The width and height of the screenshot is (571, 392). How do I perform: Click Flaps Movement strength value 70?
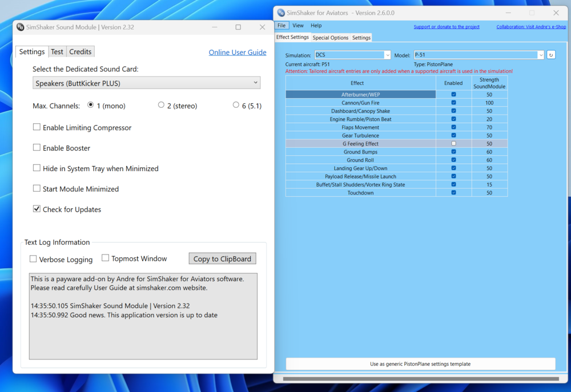(x=489, y=127)
